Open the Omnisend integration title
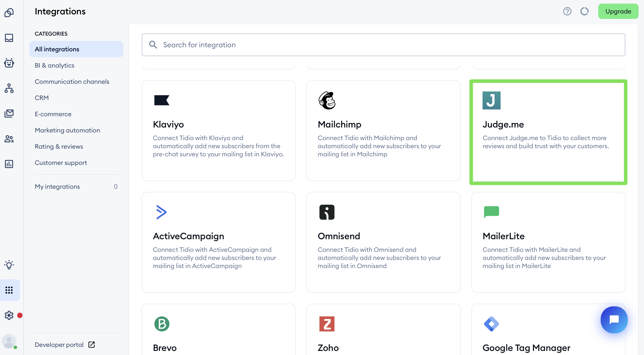The image size is (644, 355). [339, 236]
